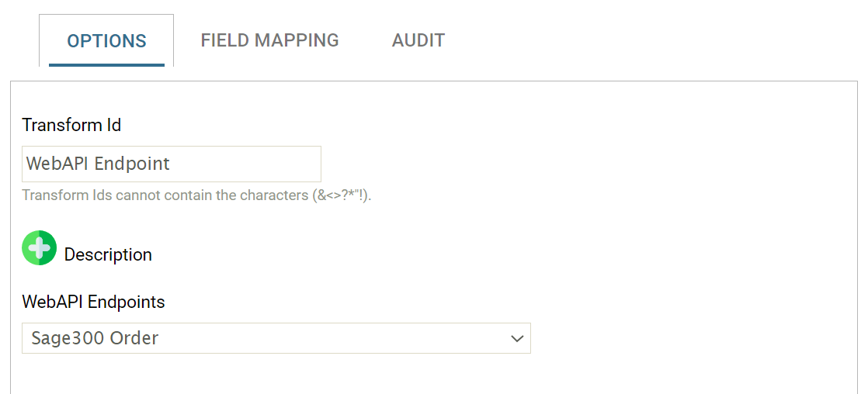
Task: Select the OPTIONS tab
Action: [x=106, y=41]
